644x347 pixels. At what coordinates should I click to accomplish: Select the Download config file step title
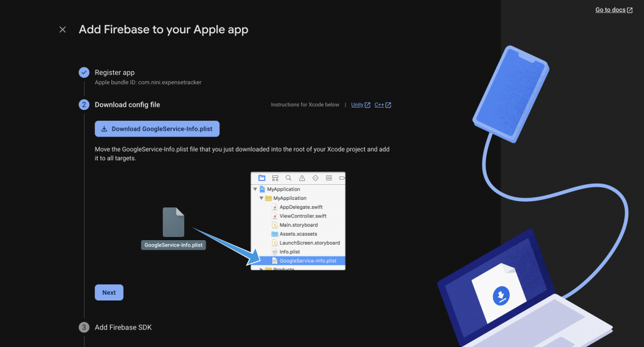127,105
